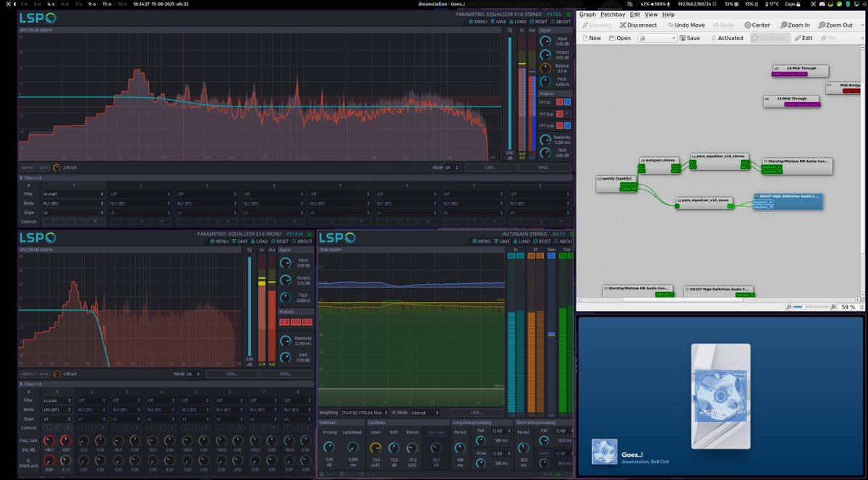868x480 pixels.
Task: Toggle INSPECT in the mono equalizer
Action: click(28, 374)
